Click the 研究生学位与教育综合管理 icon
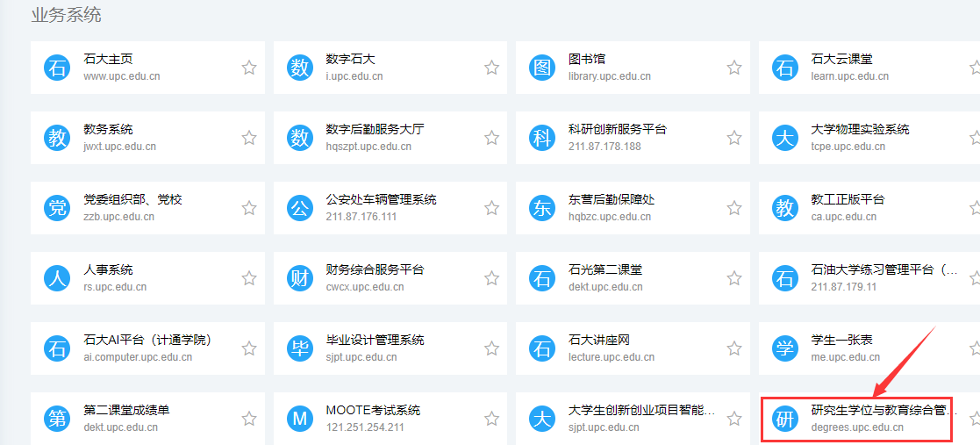Image resolution: width=980 pixels, height=445 pixels. [x=784, y=419]
